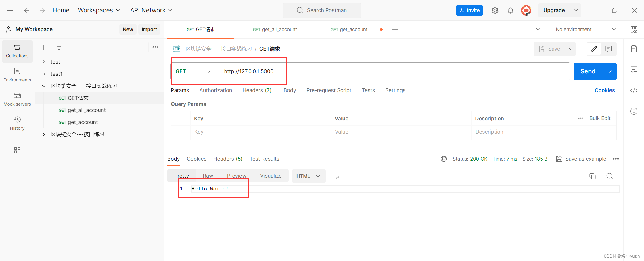Expand the test1 collection

coord(44,74)
